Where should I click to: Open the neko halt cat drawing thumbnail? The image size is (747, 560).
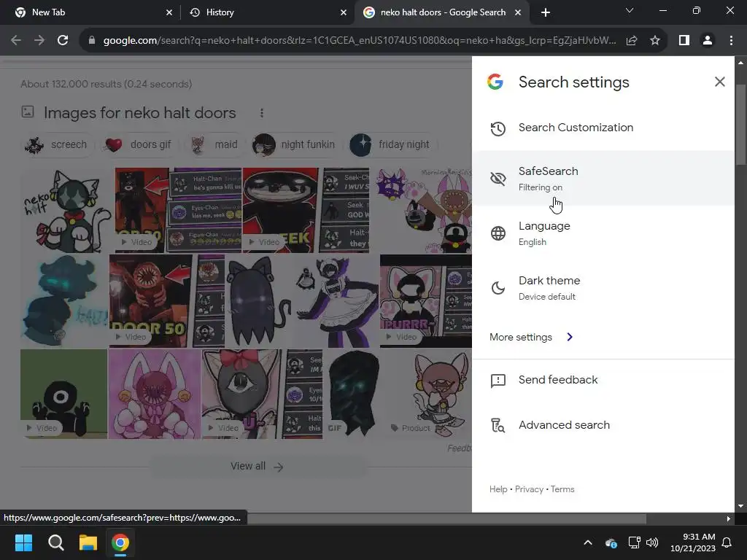click(66, 210)
